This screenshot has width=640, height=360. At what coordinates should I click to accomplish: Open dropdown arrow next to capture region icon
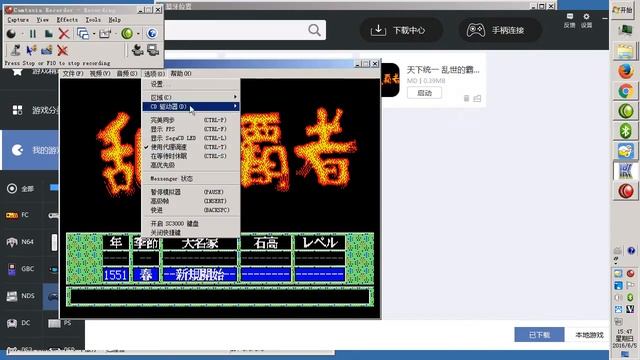tap(94, 33)
